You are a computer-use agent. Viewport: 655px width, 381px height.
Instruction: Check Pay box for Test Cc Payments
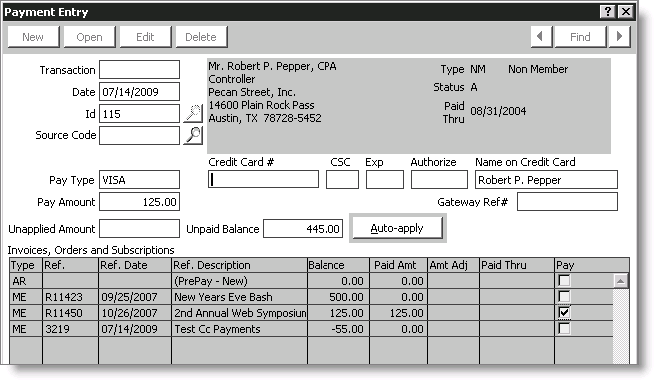click(x=564, y=329)
